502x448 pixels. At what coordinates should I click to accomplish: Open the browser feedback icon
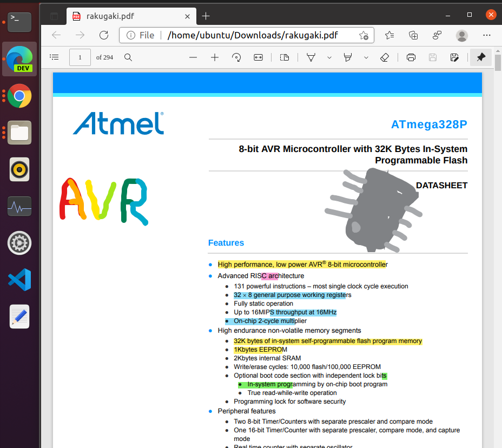pyautogui.click(x=437, y=35)
